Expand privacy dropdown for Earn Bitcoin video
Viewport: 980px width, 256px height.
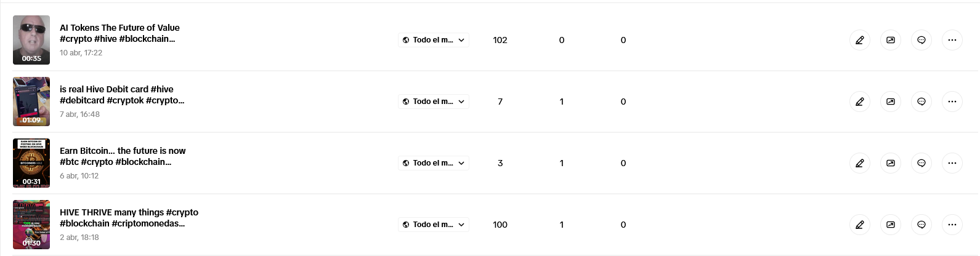(434, 163)
